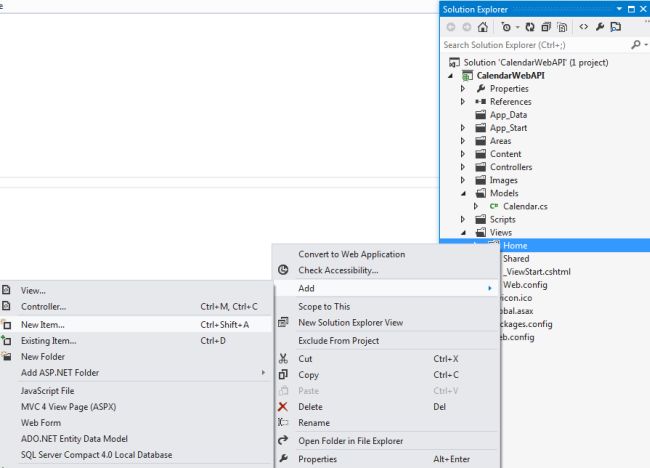Screen dimensions: 650x468
Task: Choose Existing Item... from Add submenu
Action: pyautogui.click(x=136, y=340)
